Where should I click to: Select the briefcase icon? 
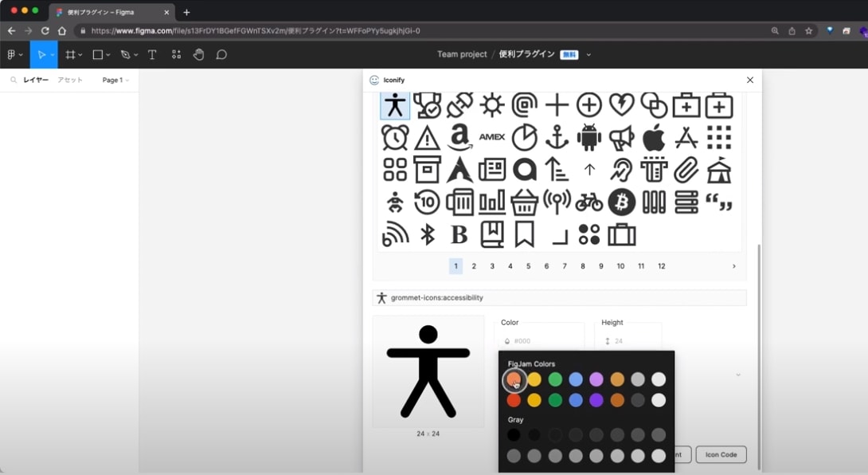click(x=622, y=235)
